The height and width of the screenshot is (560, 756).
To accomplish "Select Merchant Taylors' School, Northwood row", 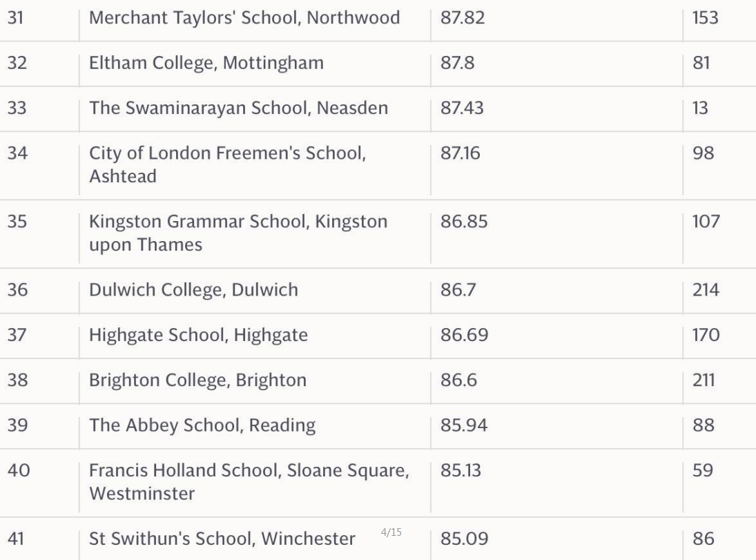I will pyautogui.click(x=378, y=19).
